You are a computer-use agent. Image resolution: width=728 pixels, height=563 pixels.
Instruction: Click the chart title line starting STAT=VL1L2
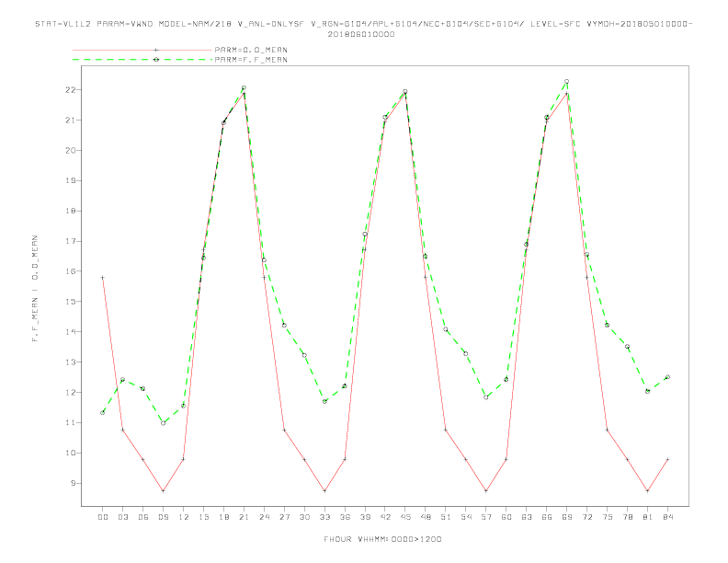(363, 24)
